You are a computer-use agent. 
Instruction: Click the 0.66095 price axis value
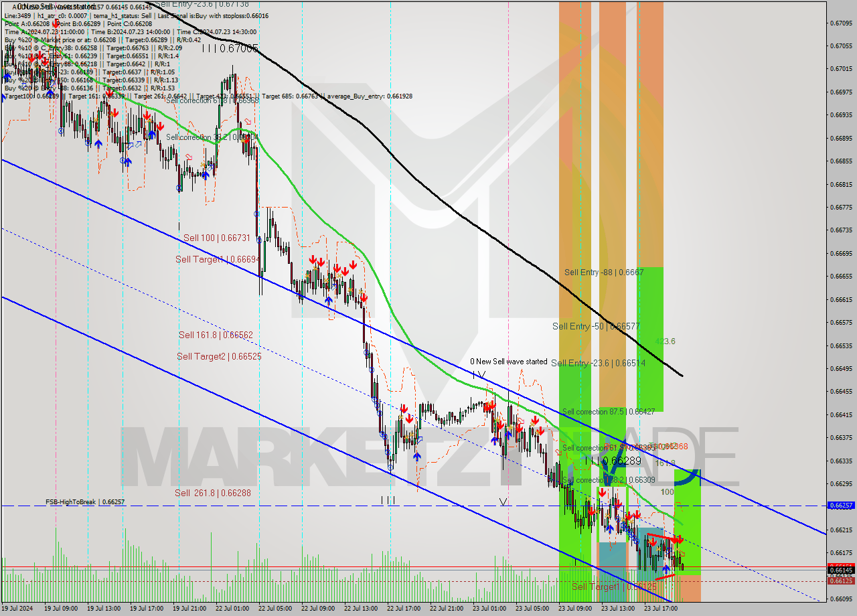tap(841, 599)
